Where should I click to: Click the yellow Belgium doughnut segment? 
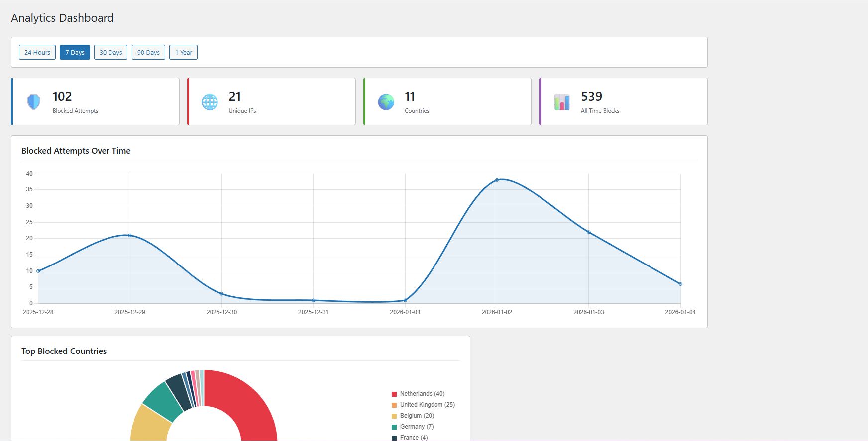click(150, 425)
